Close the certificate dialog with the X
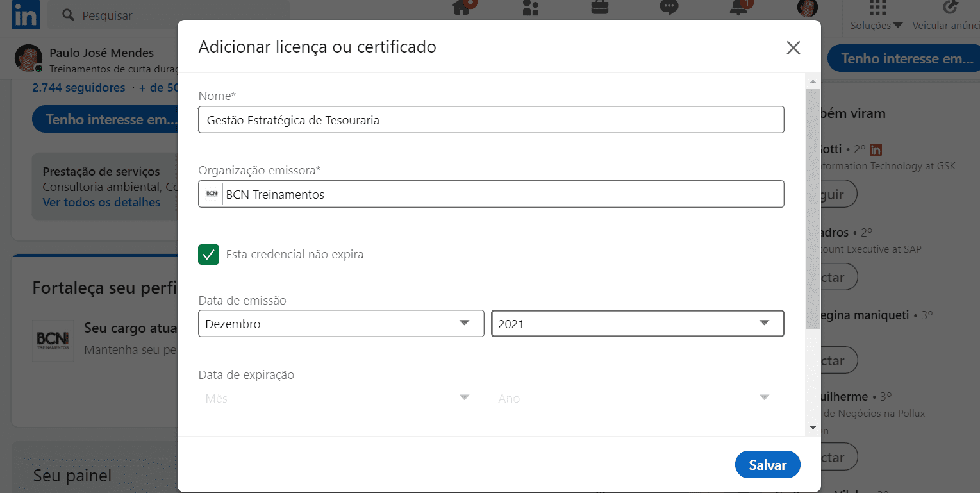The height and width of the screenshot is (493, 980). coord(793,47)
